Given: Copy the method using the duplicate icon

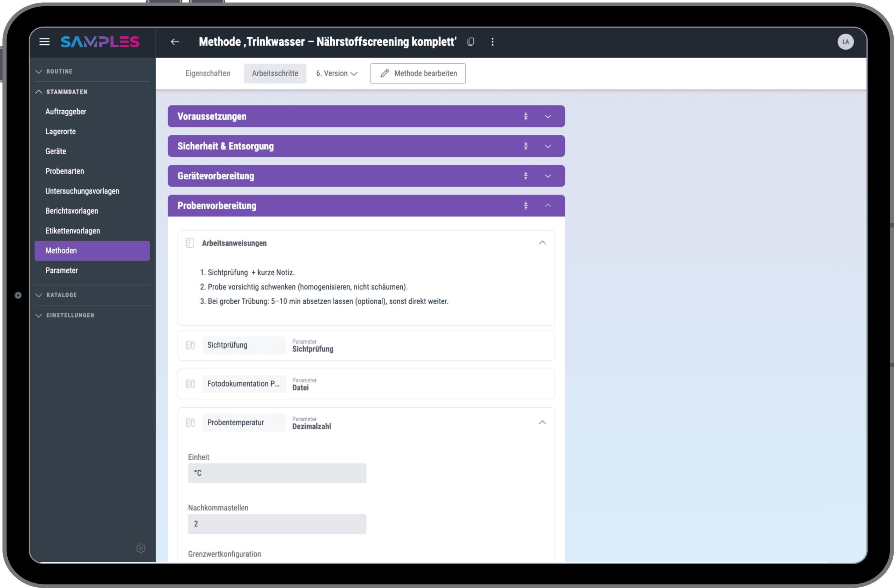Looking at the screenshot, I should 471,42.
